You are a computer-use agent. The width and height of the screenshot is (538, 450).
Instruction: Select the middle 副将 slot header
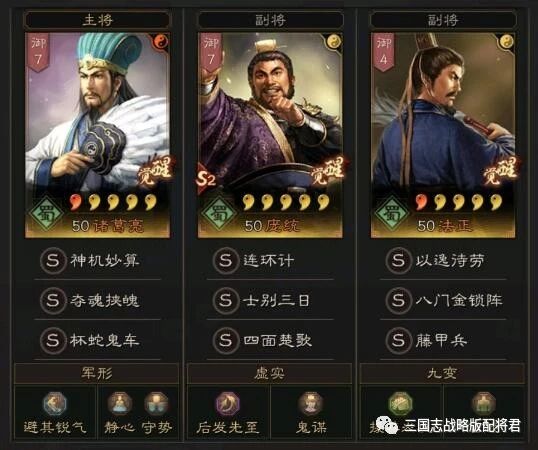270,20
